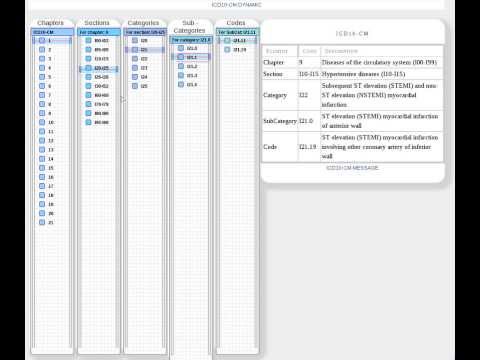Click the icon beside chapter 17

[x=42, y=186]
